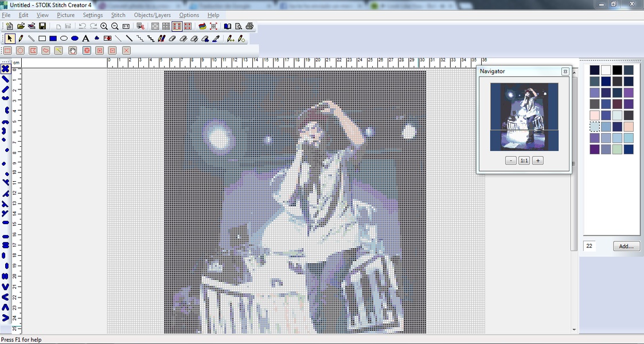Select the Pencil drawing tool

(21, 38)
